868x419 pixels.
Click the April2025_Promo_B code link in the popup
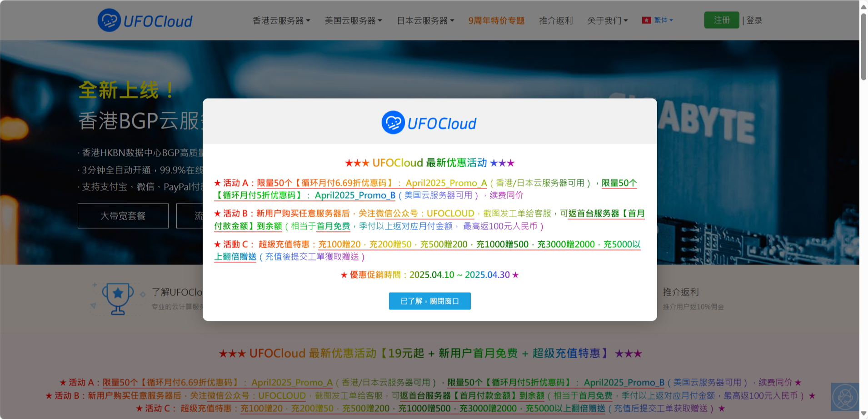(355, 195)
